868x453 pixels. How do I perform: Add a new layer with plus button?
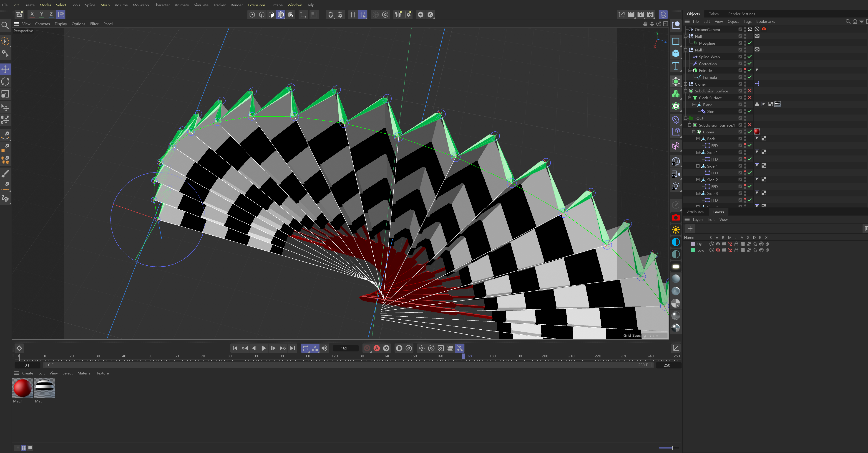click(x=690, y=229)
